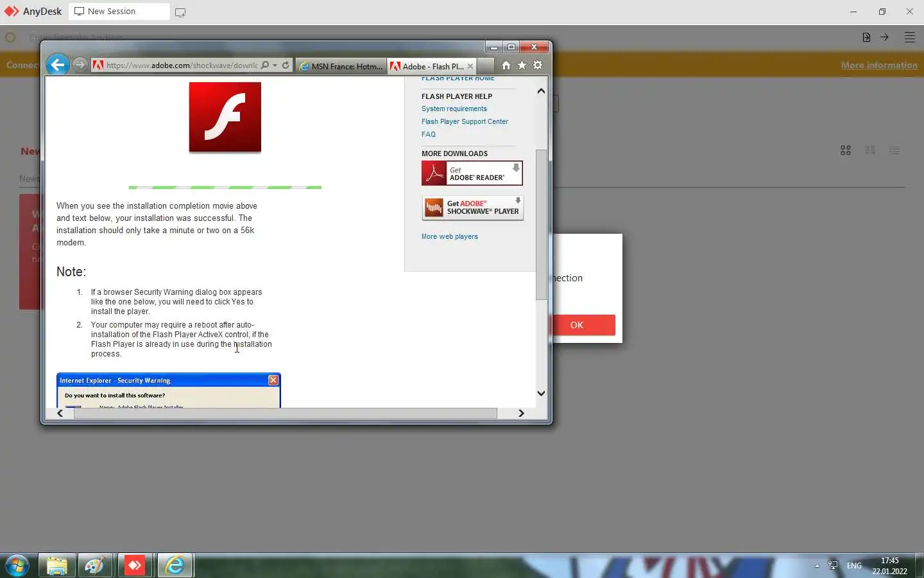Go back with Internet Explorer's back arrow
Image resolution: width=924 pixels, height=578 pixels.
[58, 65]
